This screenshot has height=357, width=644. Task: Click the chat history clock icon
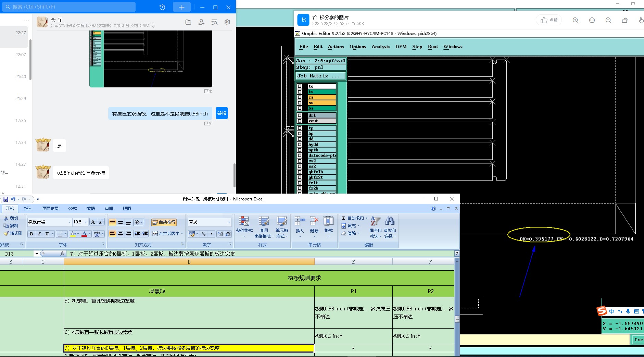(x=162, y=7)
